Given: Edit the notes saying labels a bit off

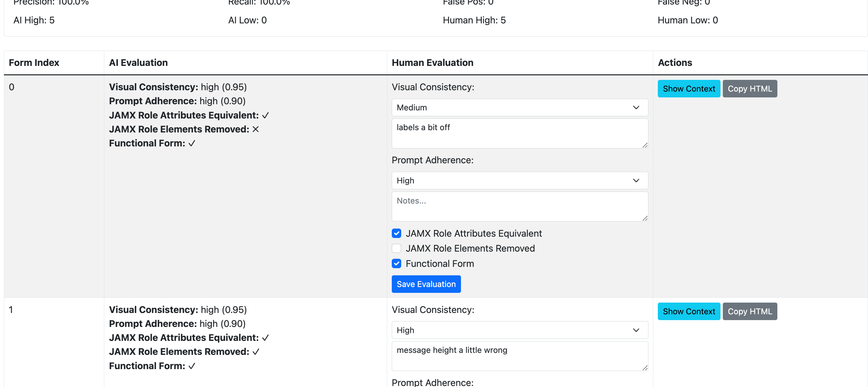Looking at the screenshot, I should [519, 133].
